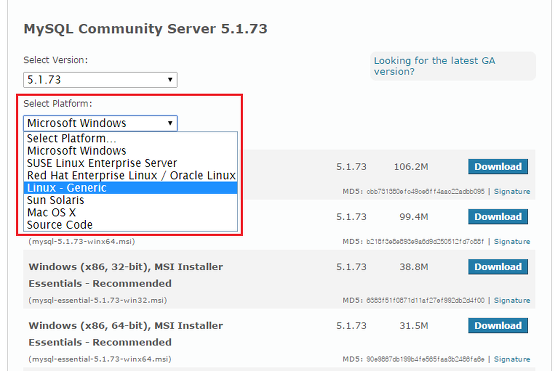Choose Mac OS X in the platform list
This screenshot has height=371, width=555.
[130, 213]
